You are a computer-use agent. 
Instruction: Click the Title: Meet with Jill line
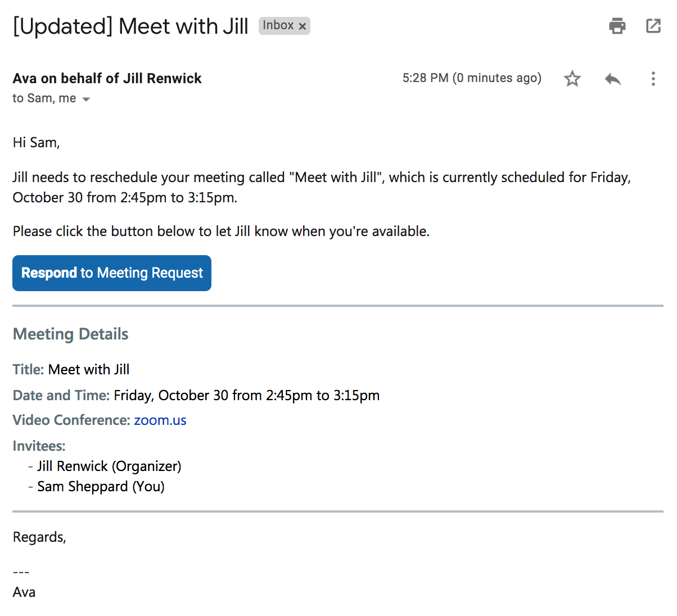(71, 370)
